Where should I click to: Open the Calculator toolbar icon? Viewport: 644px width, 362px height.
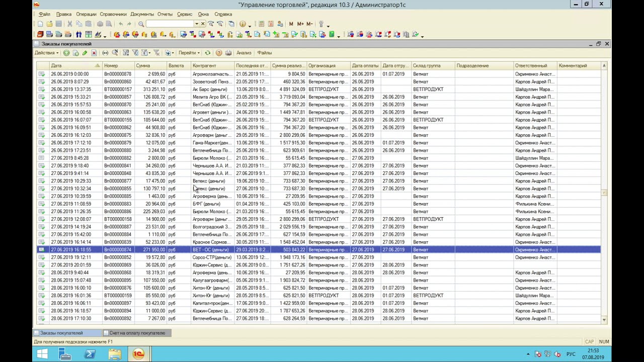click(261, 24)
